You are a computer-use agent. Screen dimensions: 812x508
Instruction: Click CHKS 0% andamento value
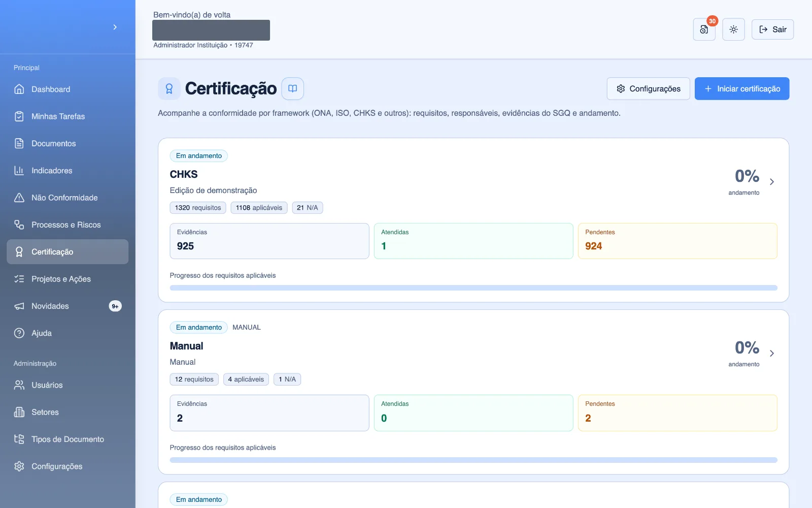click(x=747, y=176)
